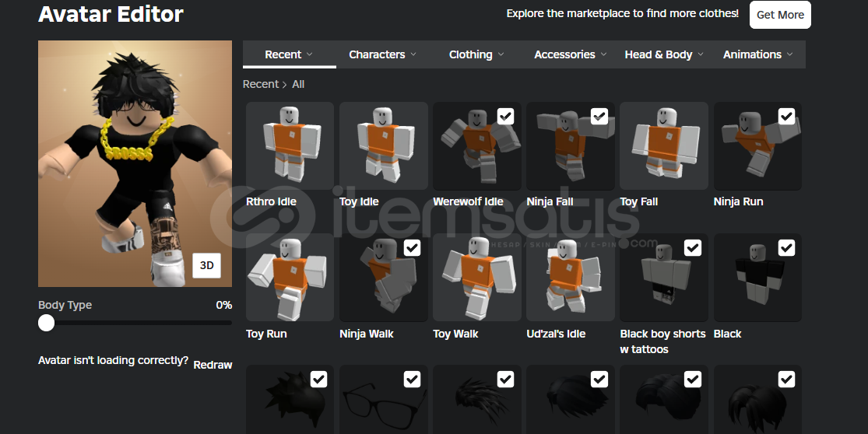Expand the Accessories dropdown arrow

click(x=603, y=54)
